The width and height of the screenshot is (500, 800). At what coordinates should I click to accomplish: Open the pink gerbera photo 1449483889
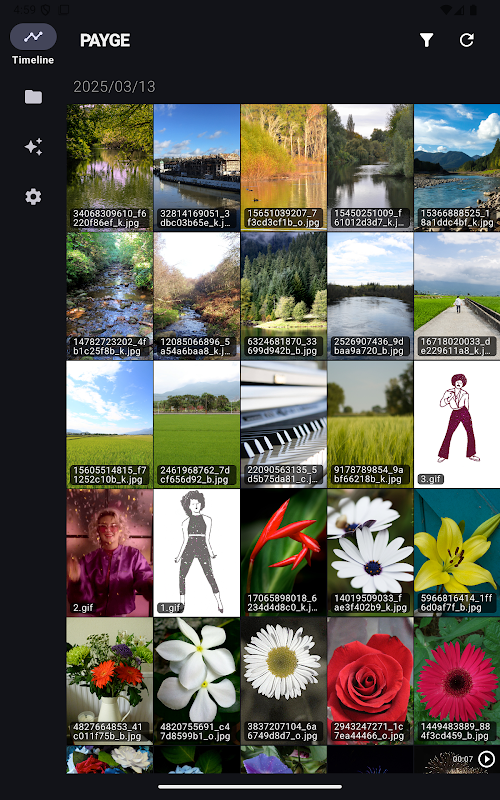[x=457, y=682]
